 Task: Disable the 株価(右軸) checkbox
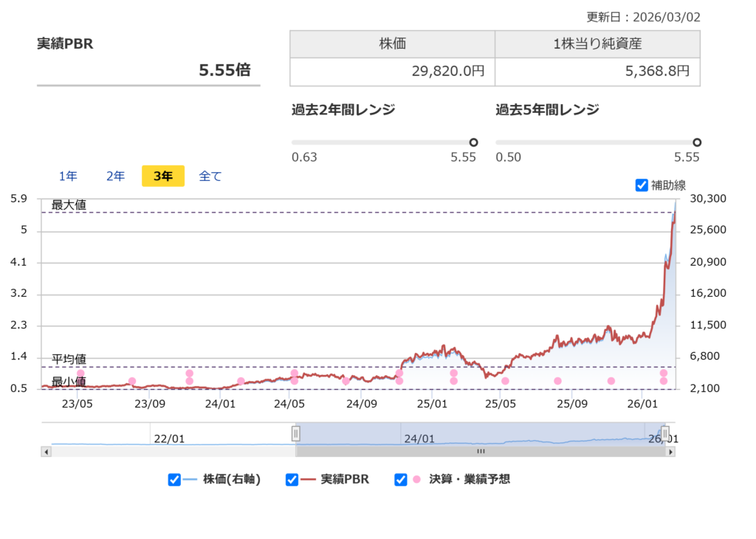[x=175, y=479]
